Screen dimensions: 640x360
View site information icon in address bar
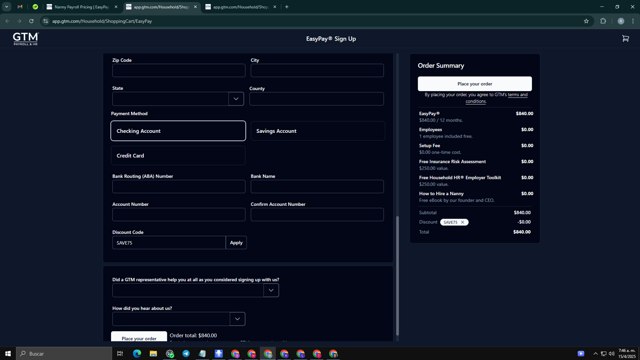point(46,21)
